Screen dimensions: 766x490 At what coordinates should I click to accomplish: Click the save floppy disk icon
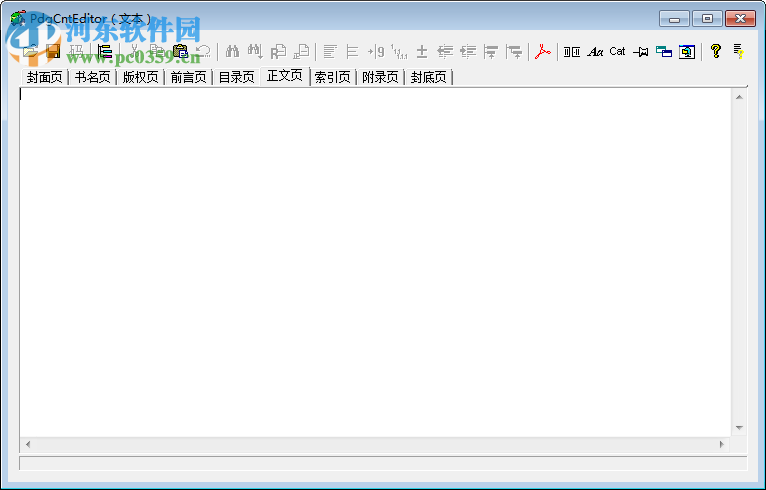53,51
